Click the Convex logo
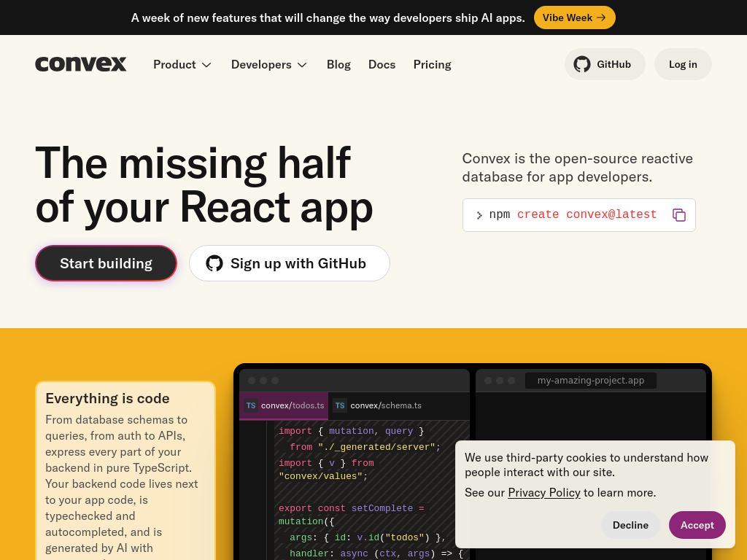Viewport: 747px width, 560px height. coord(81,64)
